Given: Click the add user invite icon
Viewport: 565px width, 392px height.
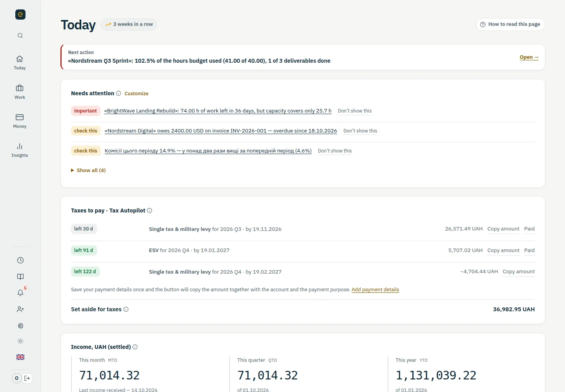Looking at the screenshot, I should pos(20,309).
